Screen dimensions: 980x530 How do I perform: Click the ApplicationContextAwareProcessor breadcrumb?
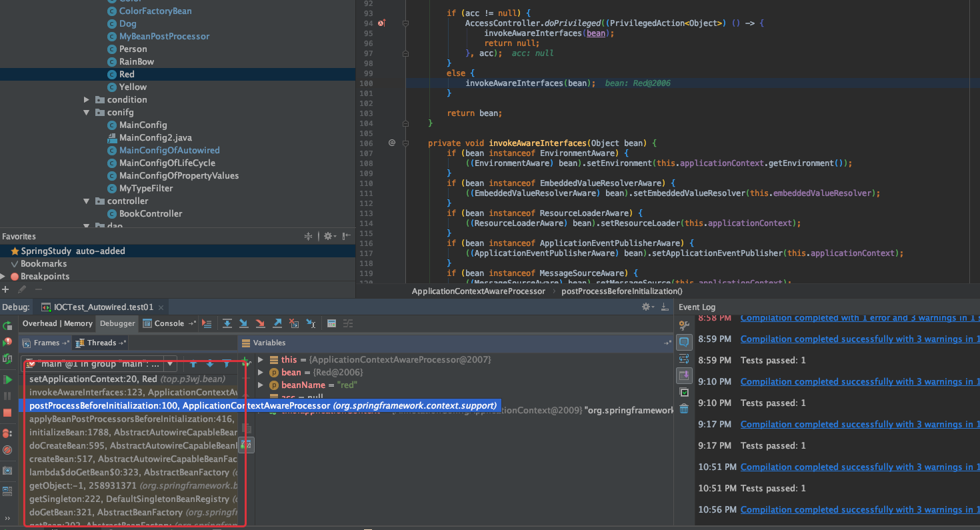[x=478, y=291]
